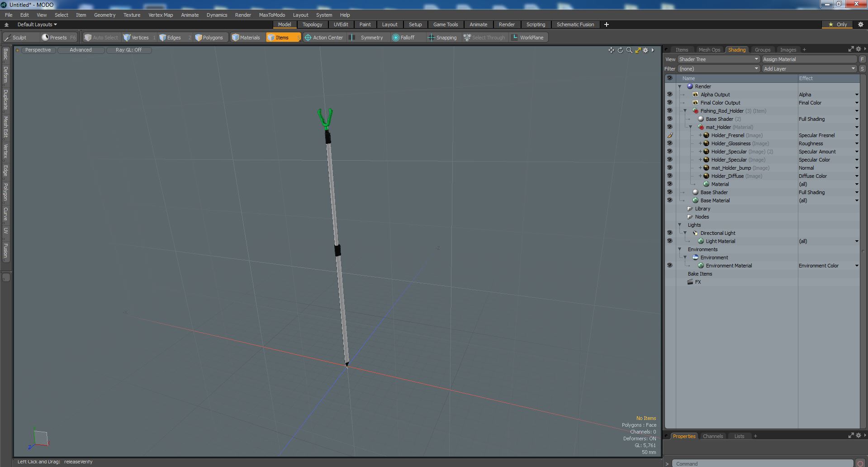Click the Library folder icon
Viewport: 868px width, 467px height.
point(690,209)
